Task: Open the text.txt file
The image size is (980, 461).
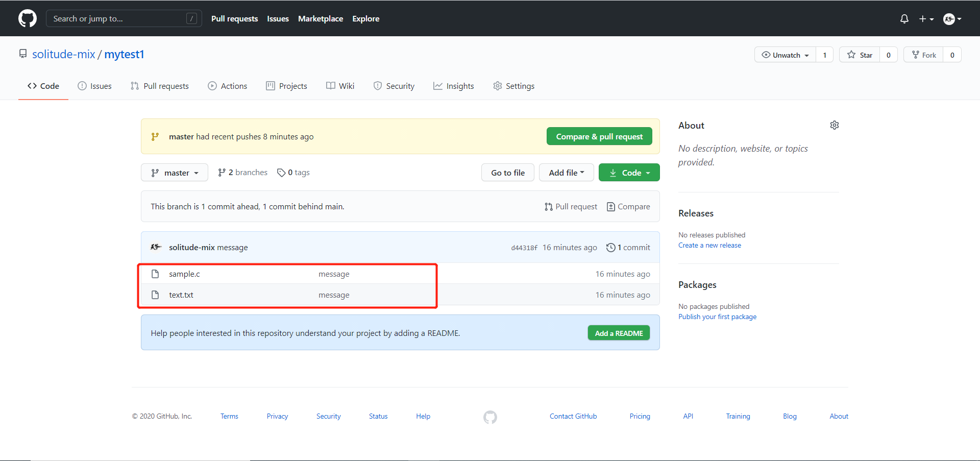Action: point(181,295)
